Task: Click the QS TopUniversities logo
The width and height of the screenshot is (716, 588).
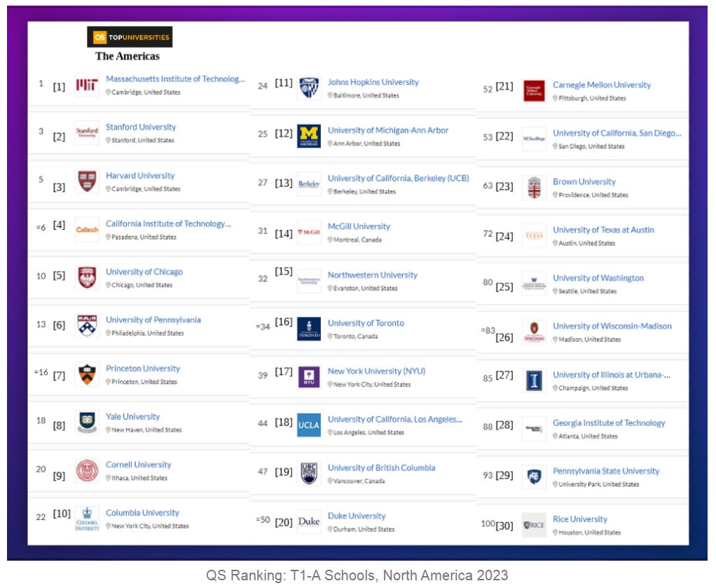Action: (130, 37)
